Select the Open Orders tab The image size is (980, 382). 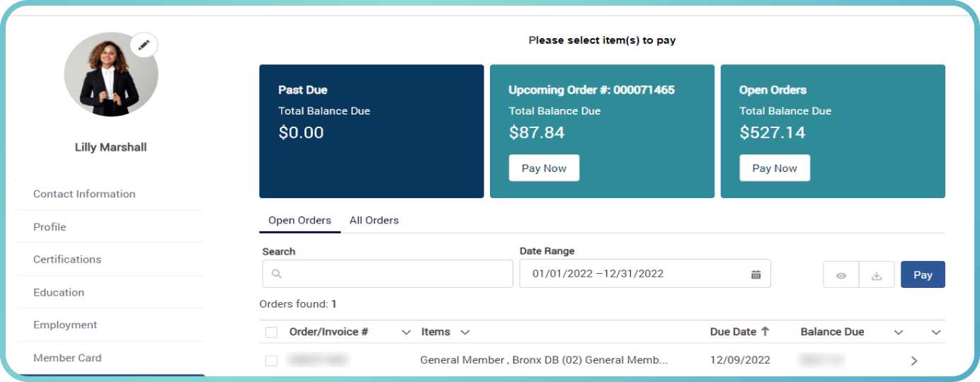[300, 220]
